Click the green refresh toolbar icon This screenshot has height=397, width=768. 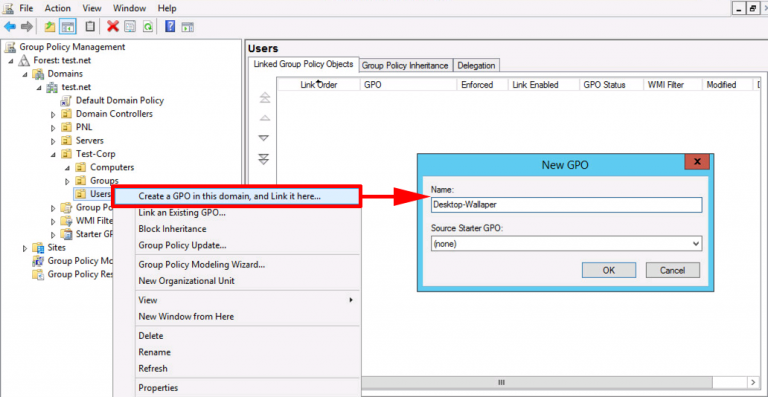(147, 26)
